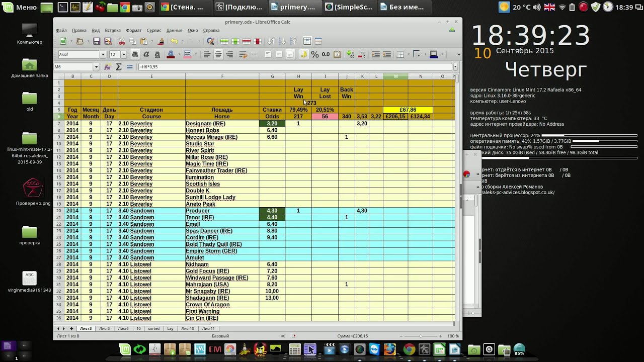Toggle Align Bottom vertical alignment
Screen dimensions: 644x362
click(290, 54)
